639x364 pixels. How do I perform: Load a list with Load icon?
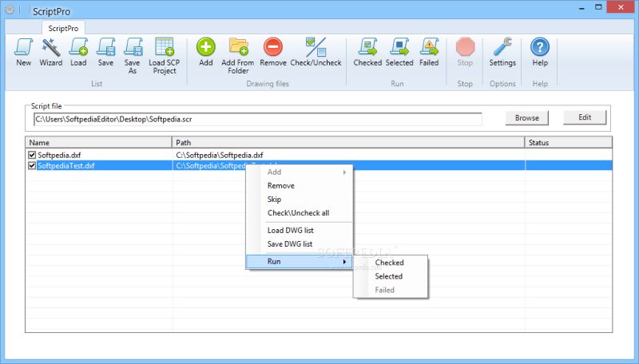78,52
